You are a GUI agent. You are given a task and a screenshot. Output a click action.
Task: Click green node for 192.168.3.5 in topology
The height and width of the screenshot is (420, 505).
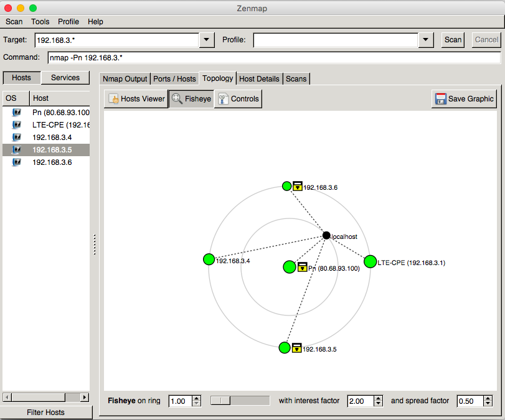(x=285, y=348)
